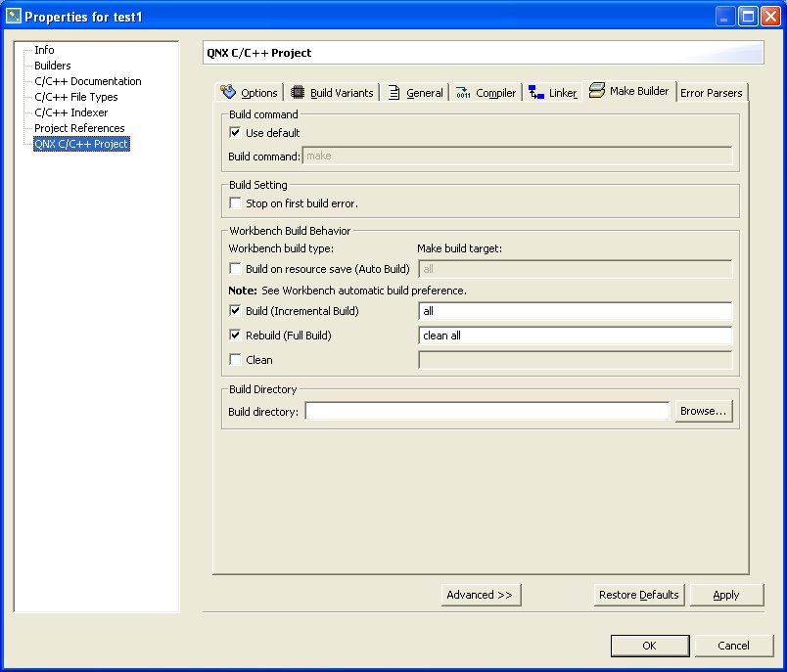This screenshot has height=672, width=787.
Task: Click Browse to choose a build directory
Action: (x=703, y=411)
